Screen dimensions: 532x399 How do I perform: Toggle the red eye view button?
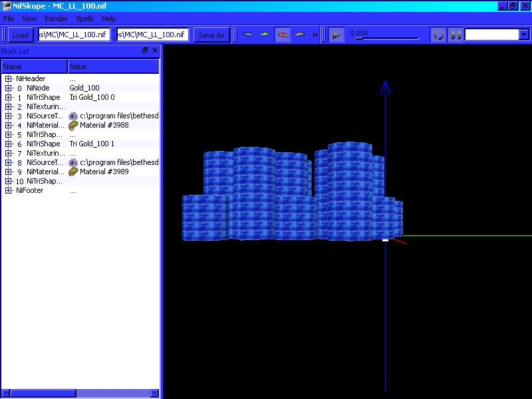(283, 35)
